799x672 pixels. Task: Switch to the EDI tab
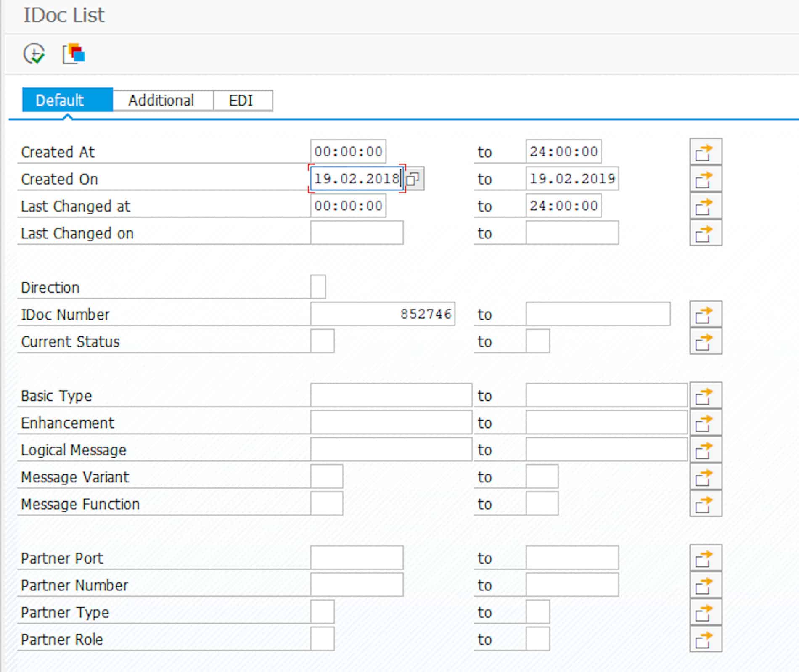point(241,101)
